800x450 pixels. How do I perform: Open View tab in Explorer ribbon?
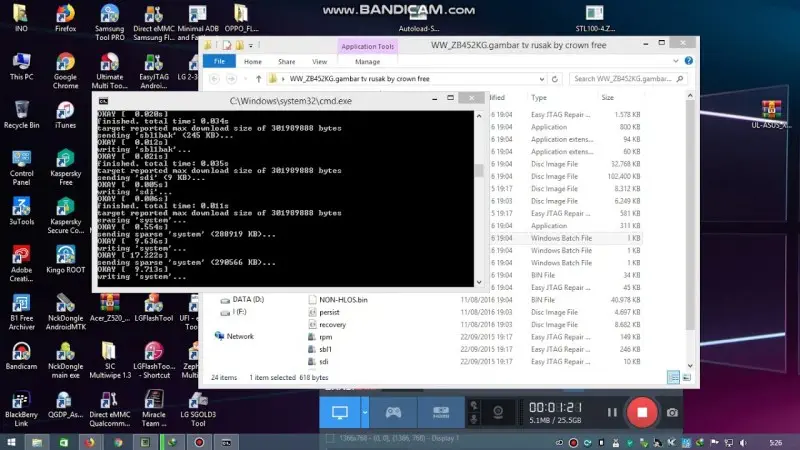coord(319,62)
